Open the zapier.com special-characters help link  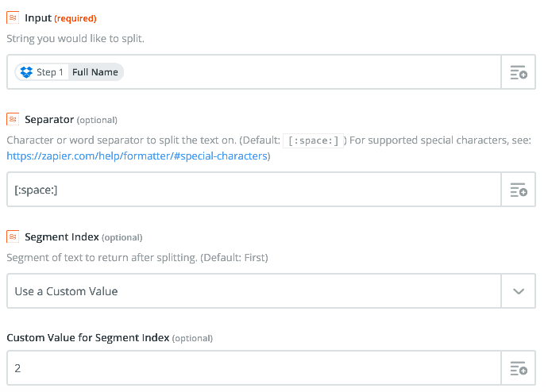point(137,156)
